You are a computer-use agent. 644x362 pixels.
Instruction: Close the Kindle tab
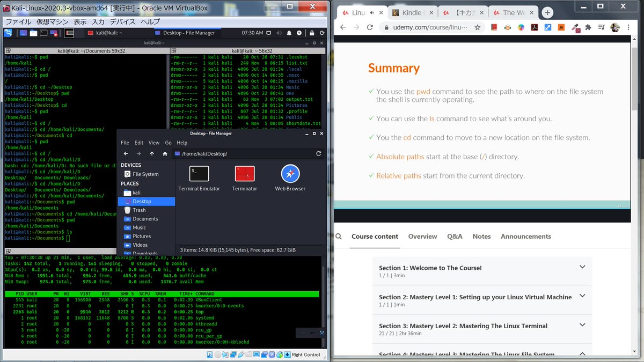(431, 13)
